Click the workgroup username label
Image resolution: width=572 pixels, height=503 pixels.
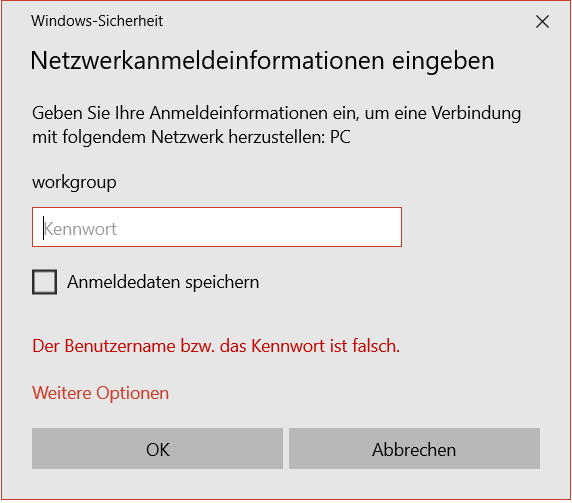(74, 182)
